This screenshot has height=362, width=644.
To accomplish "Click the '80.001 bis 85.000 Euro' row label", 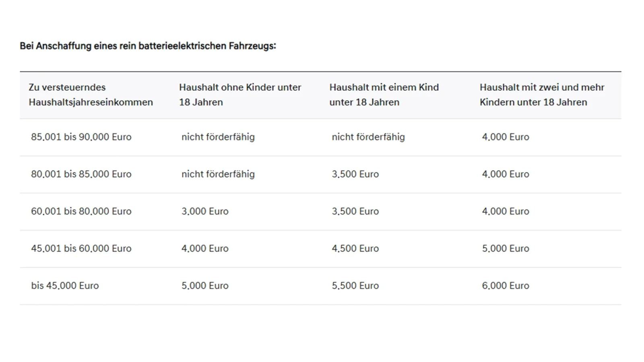I will coord(81,174).
